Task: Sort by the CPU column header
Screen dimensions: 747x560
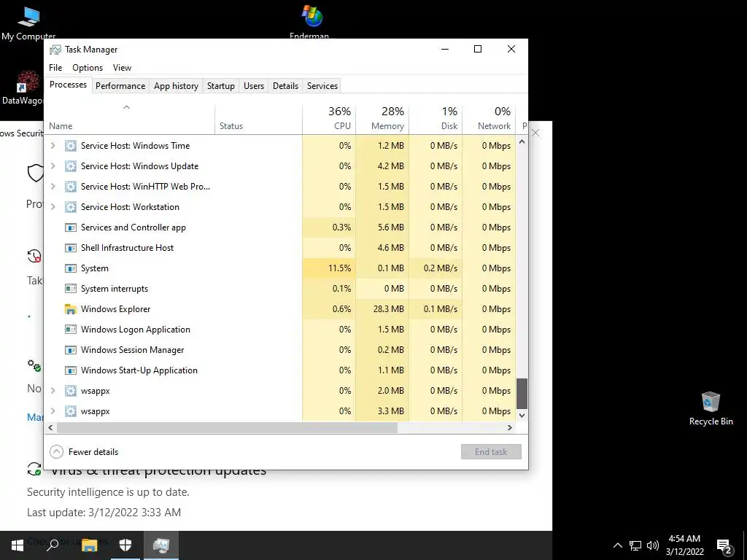Action: tap(329, 118)
